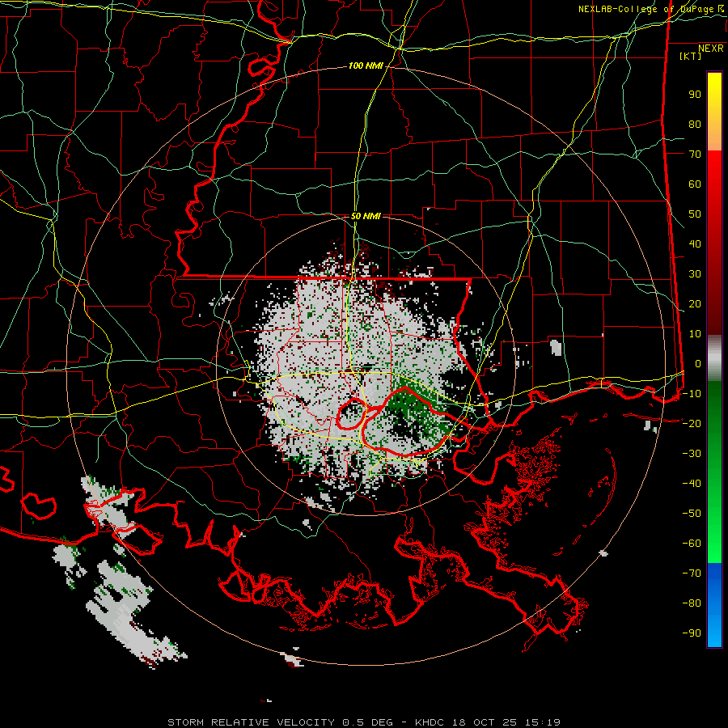Image resolution: width=728 pixels, height=728 pixels.
Task: Click the -40 value on the velocity scale
Action: point(692,484)
